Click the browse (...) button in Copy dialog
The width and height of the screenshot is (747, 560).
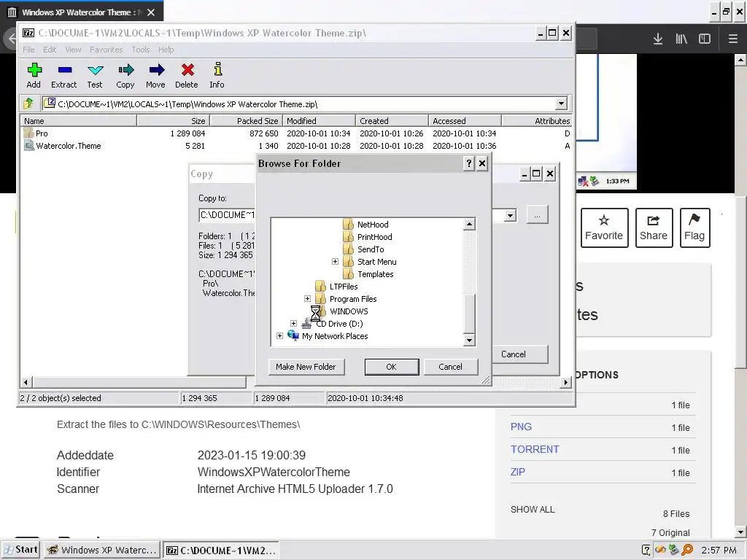(537, 215)
